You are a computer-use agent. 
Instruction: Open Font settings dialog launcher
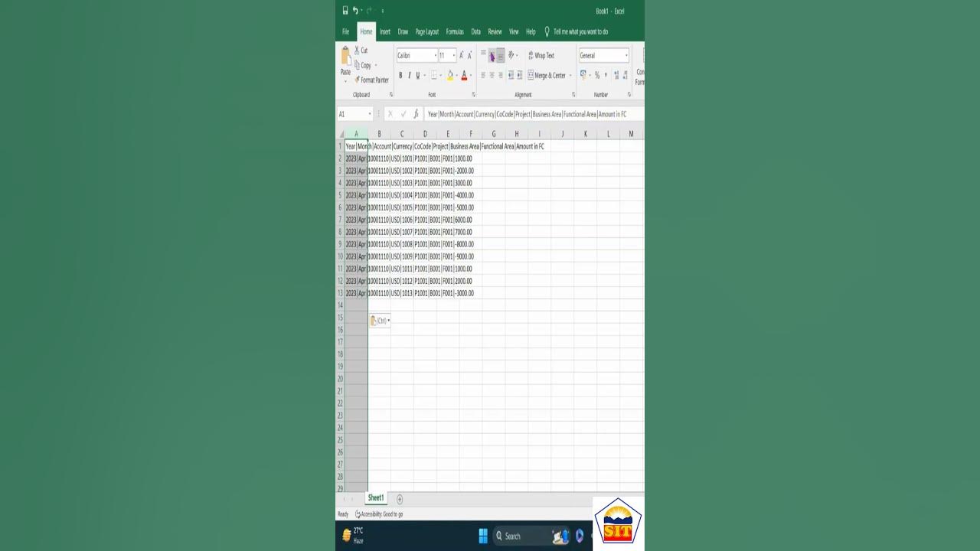[473, 95]
